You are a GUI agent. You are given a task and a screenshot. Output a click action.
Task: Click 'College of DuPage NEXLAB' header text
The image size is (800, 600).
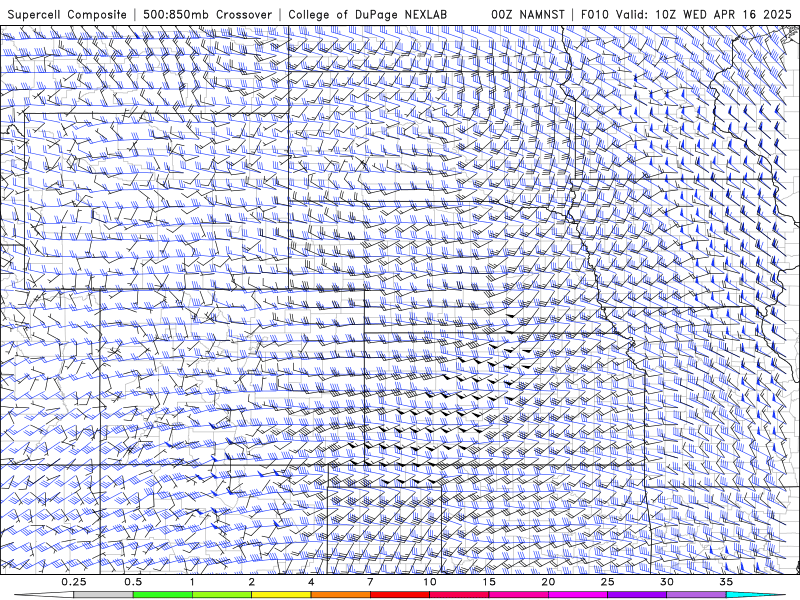pyautogui.click(x=367, y=14)
